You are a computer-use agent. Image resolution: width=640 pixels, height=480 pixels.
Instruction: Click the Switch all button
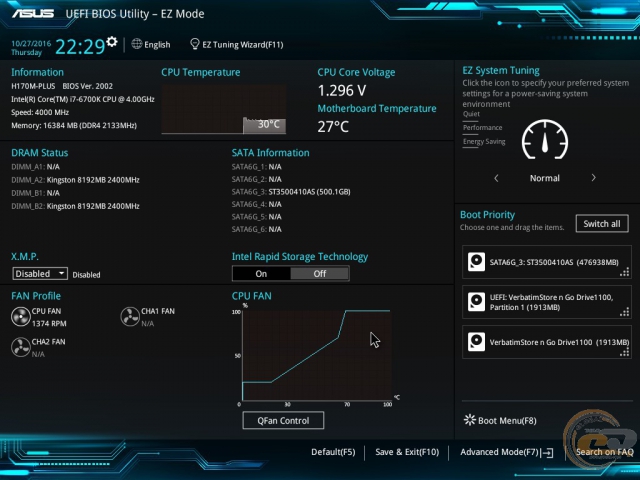[x=602, y=224]
